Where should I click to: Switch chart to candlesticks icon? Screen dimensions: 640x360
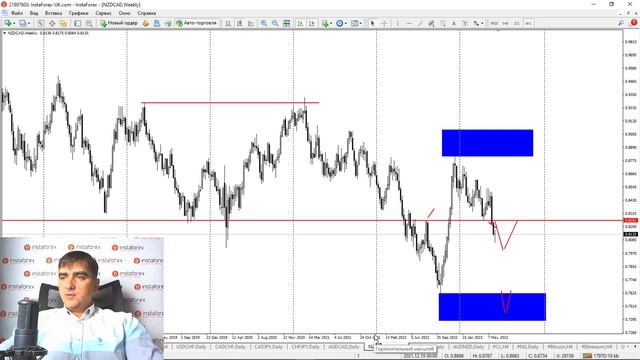(x=240, y=23)
